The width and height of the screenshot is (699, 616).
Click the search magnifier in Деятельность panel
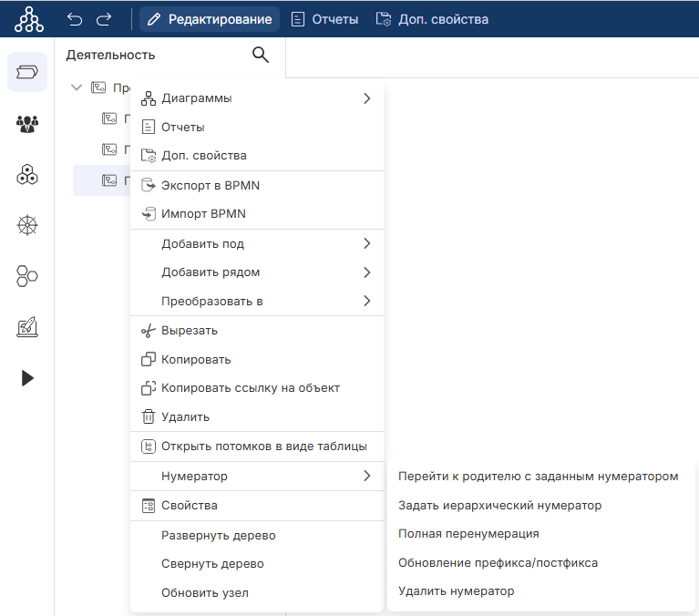(261, 55)
